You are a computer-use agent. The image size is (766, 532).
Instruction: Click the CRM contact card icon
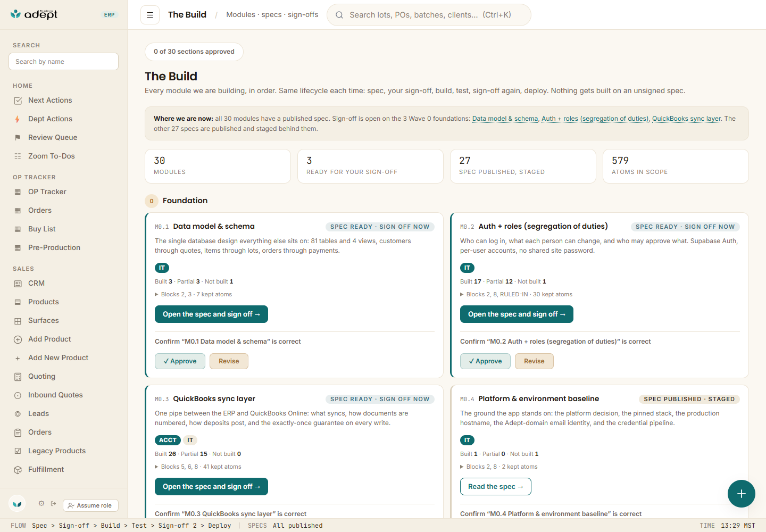click(18, 284)
